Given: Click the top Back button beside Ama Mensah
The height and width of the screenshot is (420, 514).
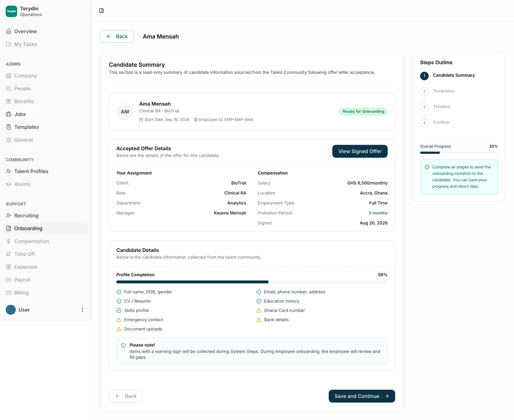Looking at the screenshot, I should tap(117, 36).
